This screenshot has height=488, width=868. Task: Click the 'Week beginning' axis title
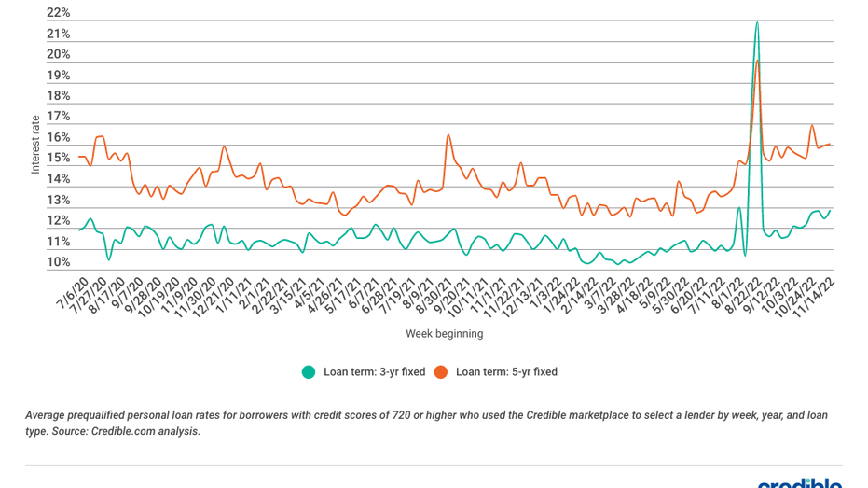445,333
